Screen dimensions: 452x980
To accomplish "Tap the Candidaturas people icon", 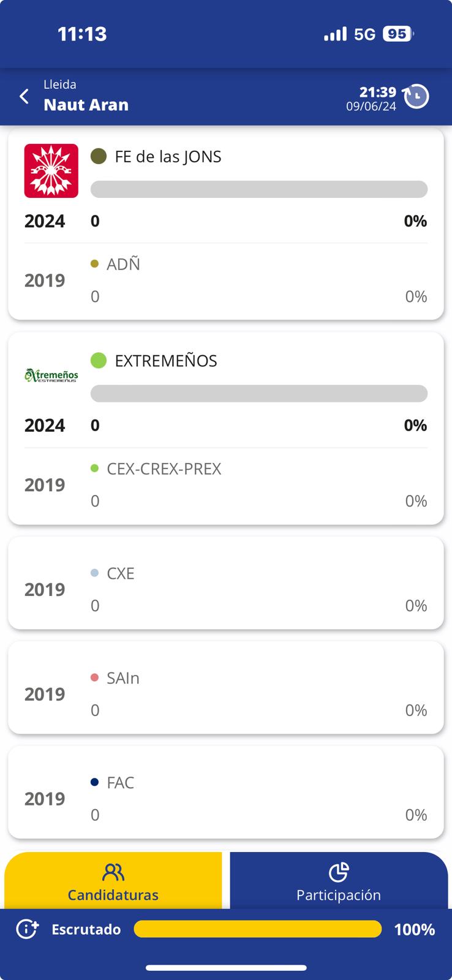I will (113, 872).
